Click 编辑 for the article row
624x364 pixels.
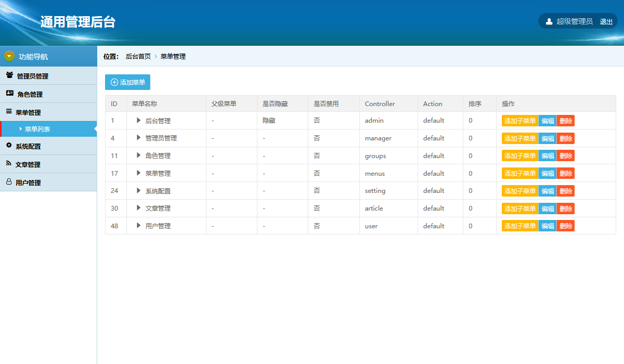(548, 209)
